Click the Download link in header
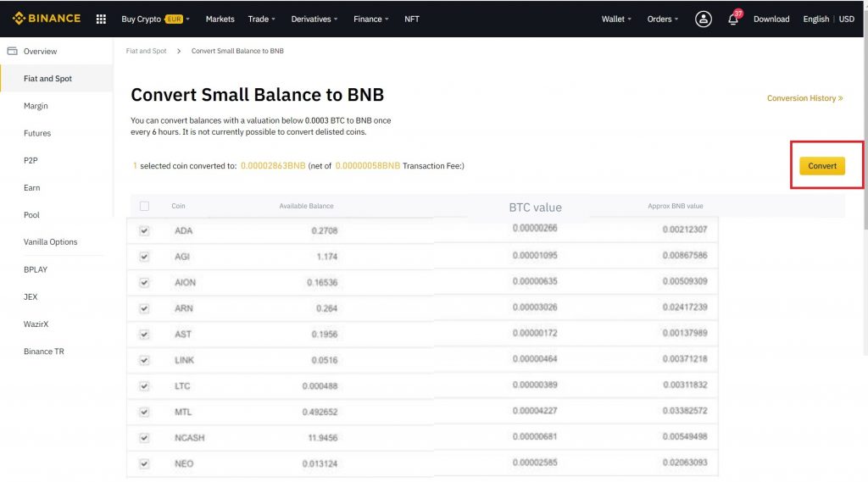 pyautogui.click(x=771, y=19)
